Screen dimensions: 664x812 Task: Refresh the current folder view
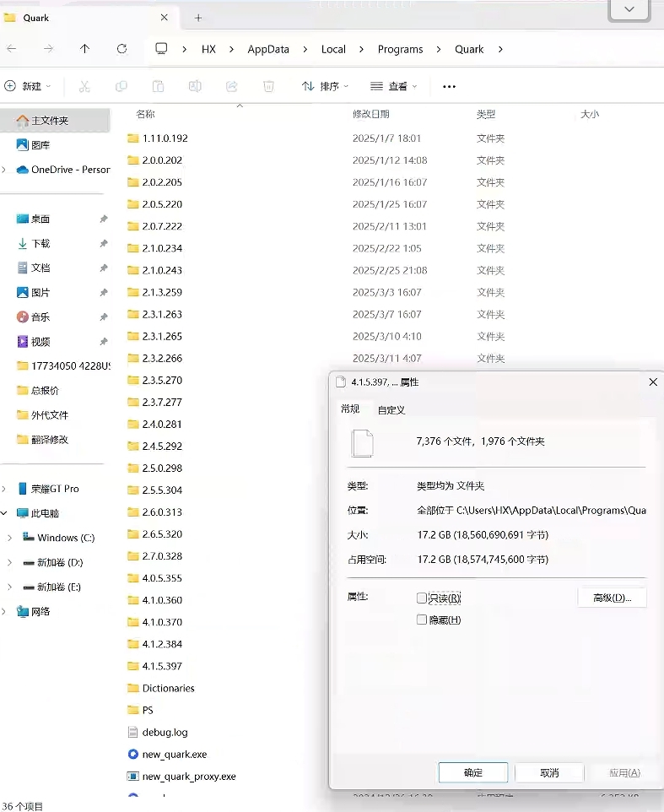[x=121, y=49]
